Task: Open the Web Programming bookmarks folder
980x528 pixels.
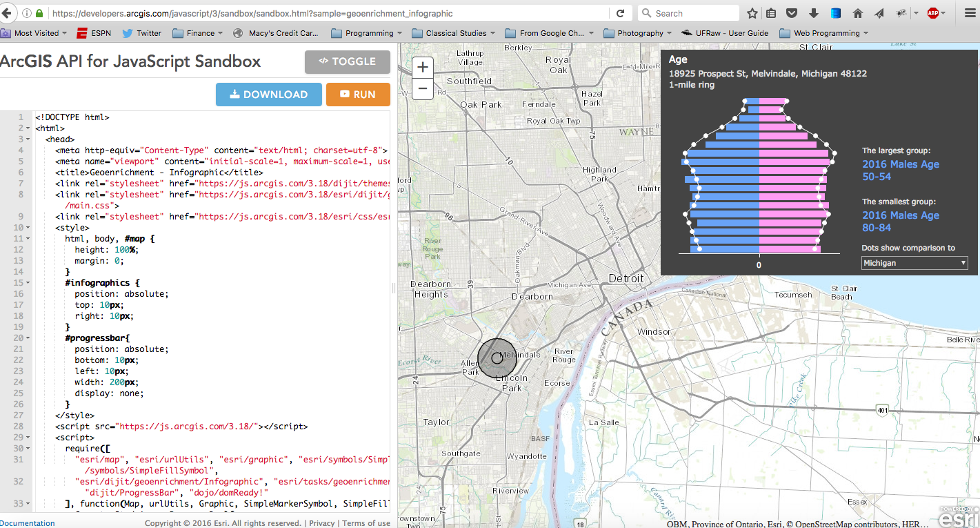Action: [823, 33]
